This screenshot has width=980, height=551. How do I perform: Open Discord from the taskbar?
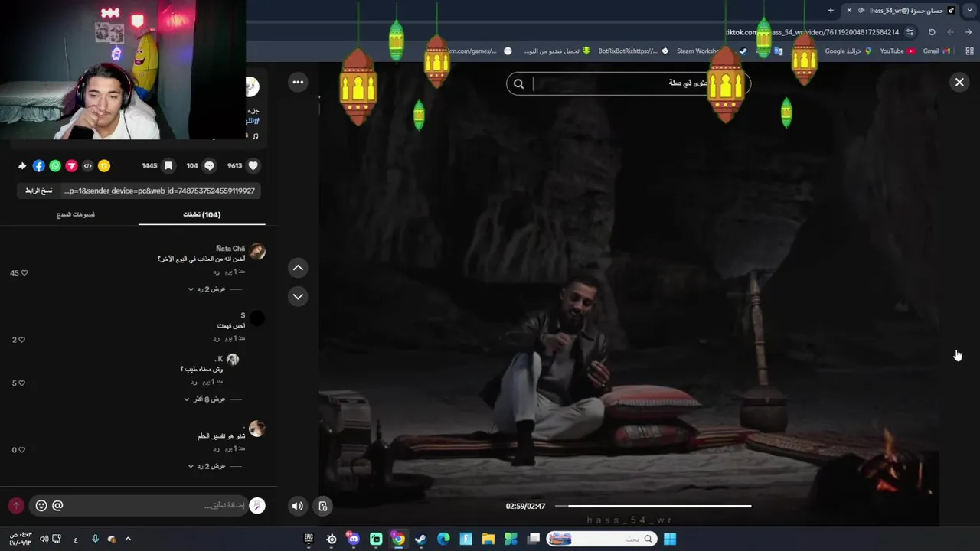click(x=353, y=539)
